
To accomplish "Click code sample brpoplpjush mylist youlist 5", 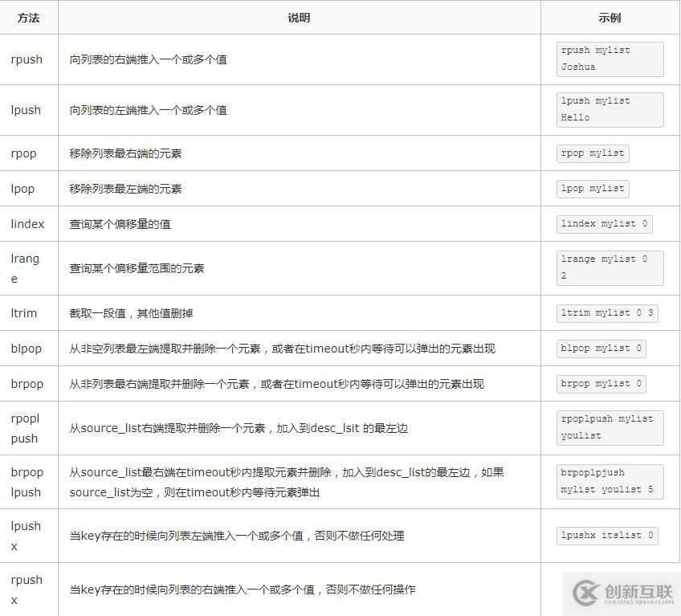I will [x=610, y=482].
